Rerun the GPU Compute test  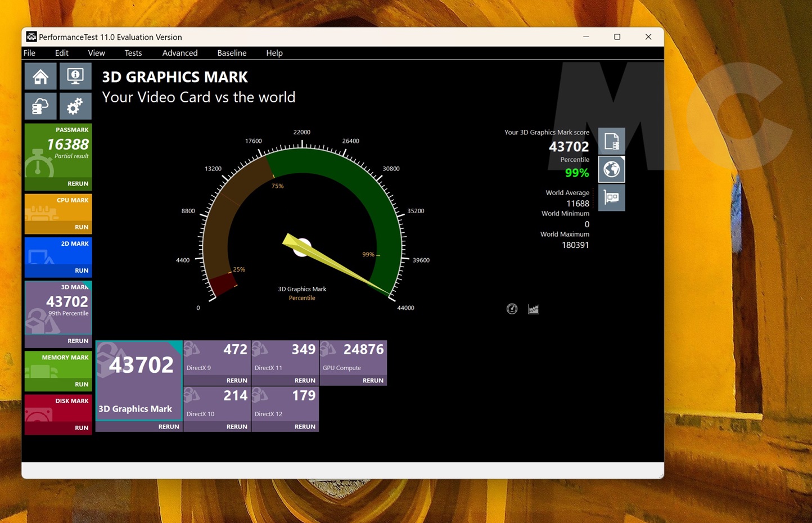tap(373, 381)
